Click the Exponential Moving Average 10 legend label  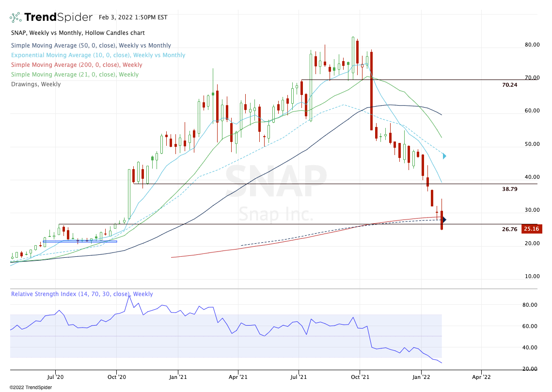98,55
